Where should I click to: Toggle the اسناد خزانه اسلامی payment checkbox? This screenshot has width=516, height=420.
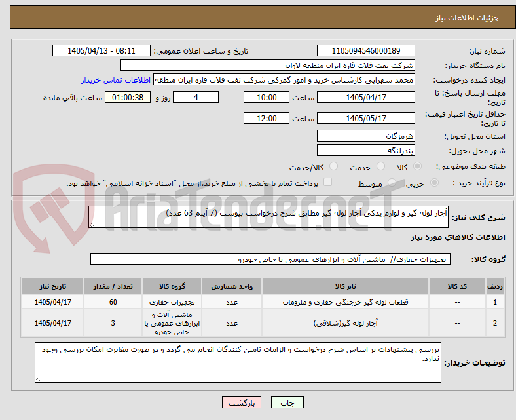(x=328, y=182)
